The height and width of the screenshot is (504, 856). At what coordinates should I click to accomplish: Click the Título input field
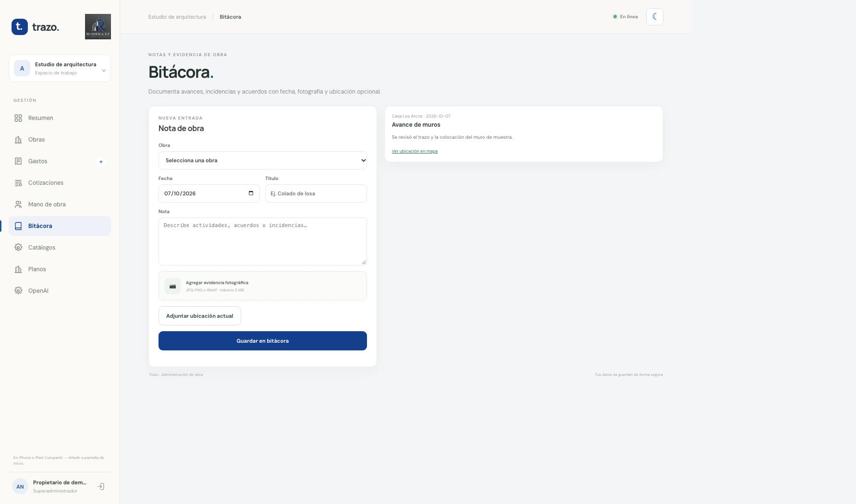coord(316,193)
